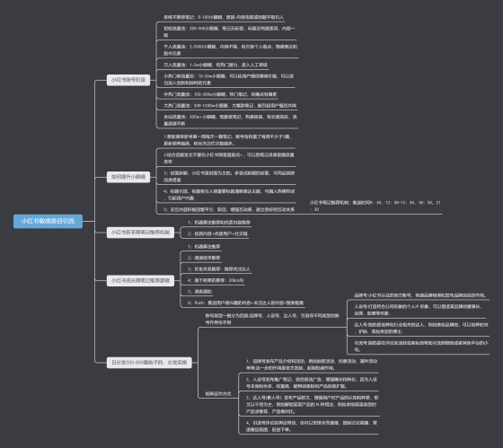Click growth-stage item 2 below 机器算法推荐
503x448 pixels.
tap(204, 258)
